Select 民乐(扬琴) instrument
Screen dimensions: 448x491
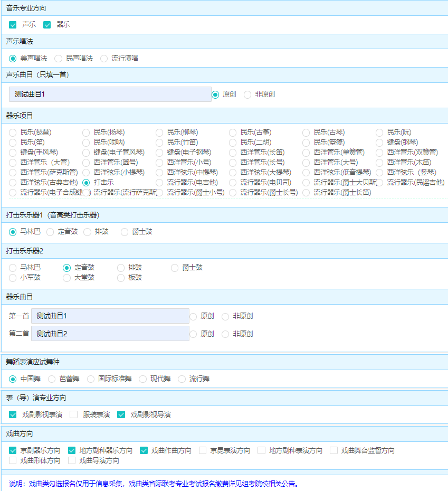[86, 133]
